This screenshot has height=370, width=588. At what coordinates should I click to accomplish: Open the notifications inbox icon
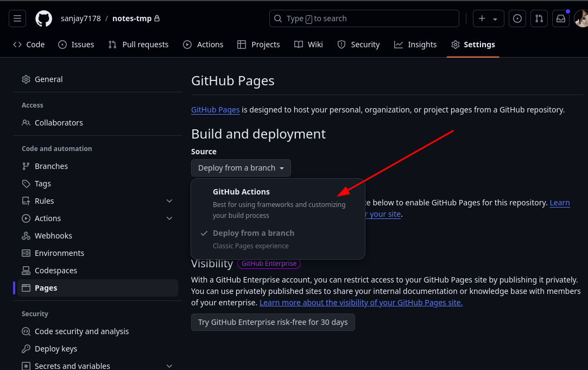(x=560, y=18)
